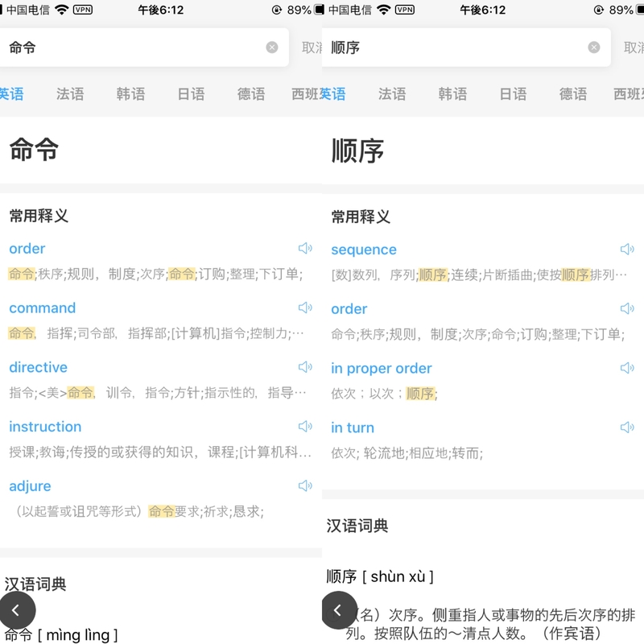Play pronunciation for 'instruction'

tap(305, 427)
